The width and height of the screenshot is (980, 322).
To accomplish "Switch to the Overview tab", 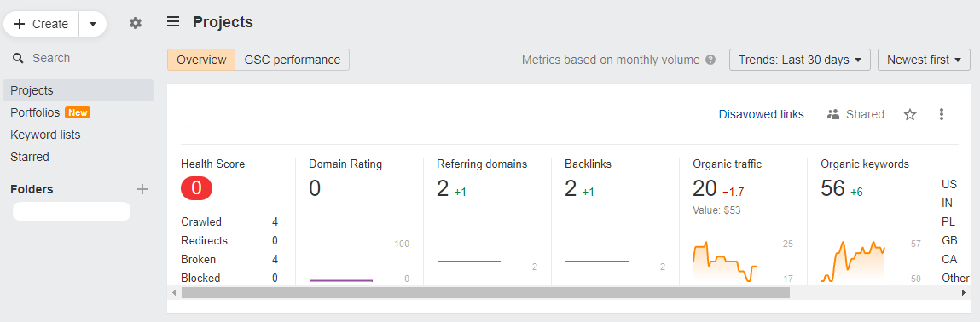I will (x=201, y=60).
